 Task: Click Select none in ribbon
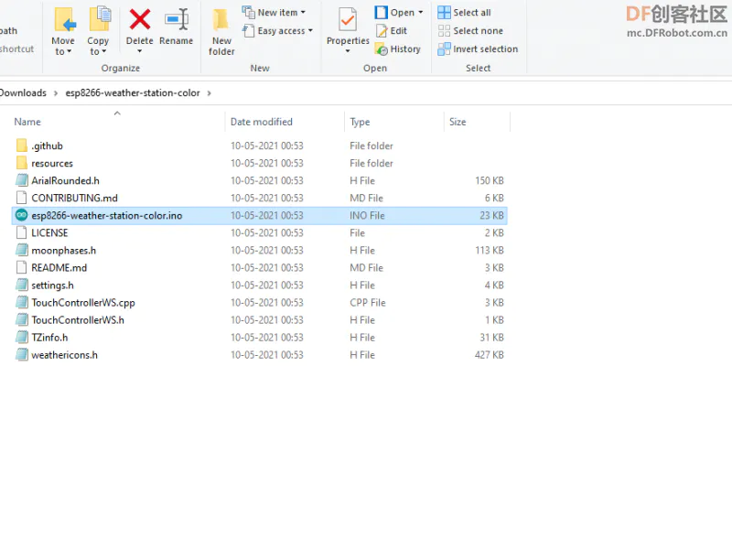[470, 31]
